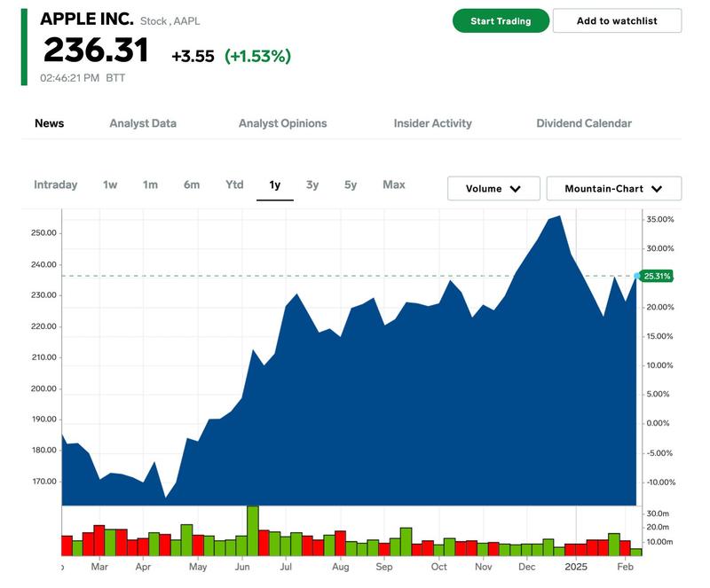Screen dimensions: 710x588
Task: Select the 1w chart range
Action: 110,184
